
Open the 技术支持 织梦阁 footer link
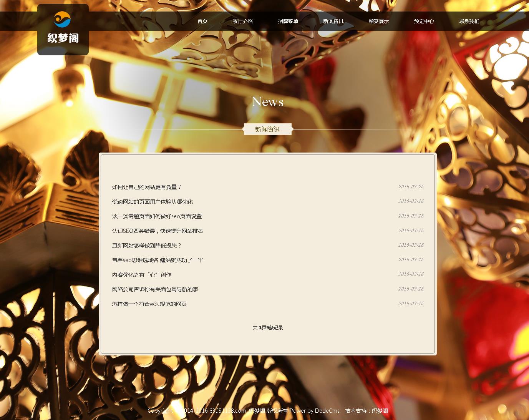click(380, 411)
